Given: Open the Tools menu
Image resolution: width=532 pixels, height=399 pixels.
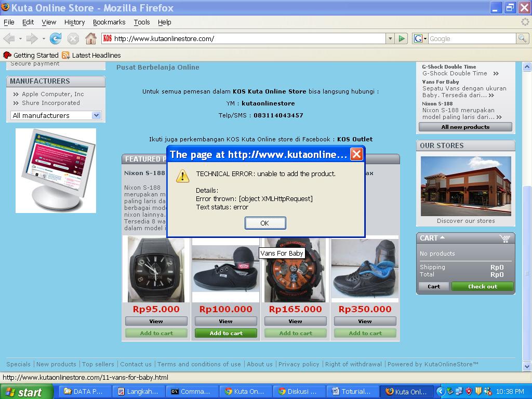Looking at the screenshot, I should click(x=141, y=22).
